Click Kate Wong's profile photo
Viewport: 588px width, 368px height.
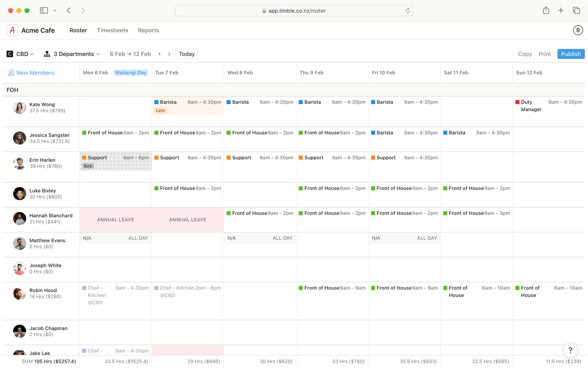19,107
